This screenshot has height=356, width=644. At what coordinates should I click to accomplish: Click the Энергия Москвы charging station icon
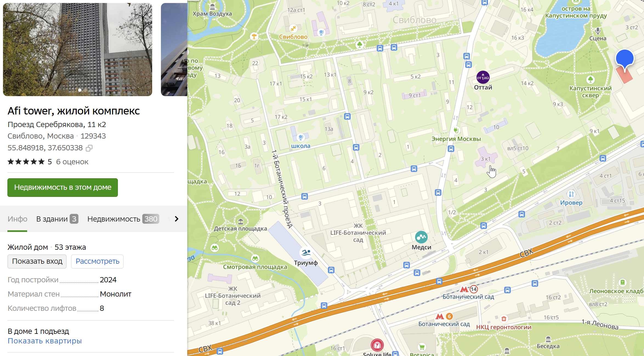[456, 130]
